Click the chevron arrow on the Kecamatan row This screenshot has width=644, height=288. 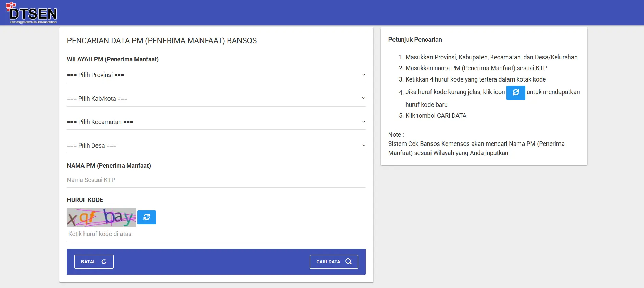(x=363, y=122)
